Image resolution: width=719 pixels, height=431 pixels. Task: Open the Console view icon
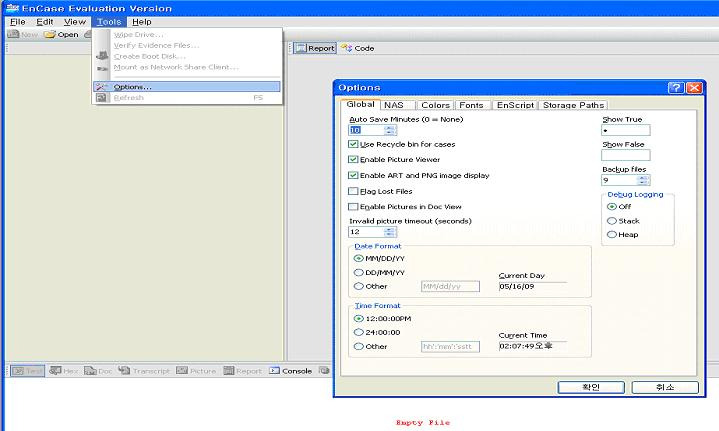(274, 370)
